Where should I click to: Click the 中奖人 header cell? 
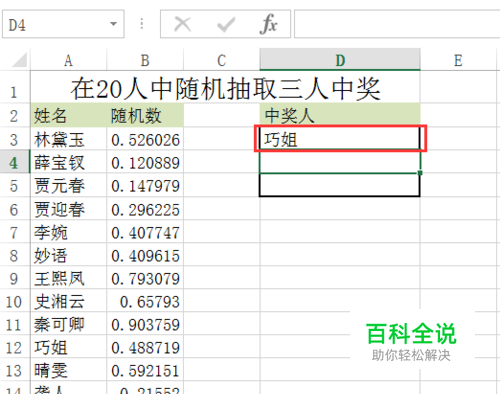pyautogui.click(x=340, y=115)
